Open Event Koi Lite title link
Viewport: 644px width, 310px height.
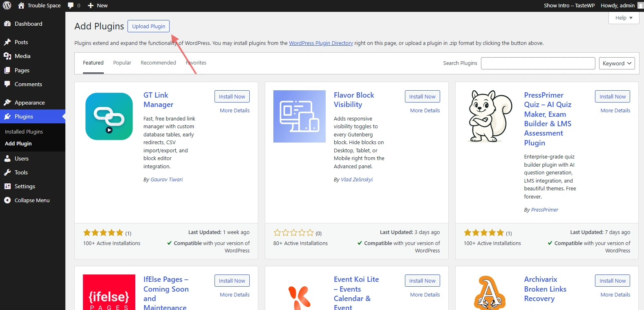(x=356, y=293)
